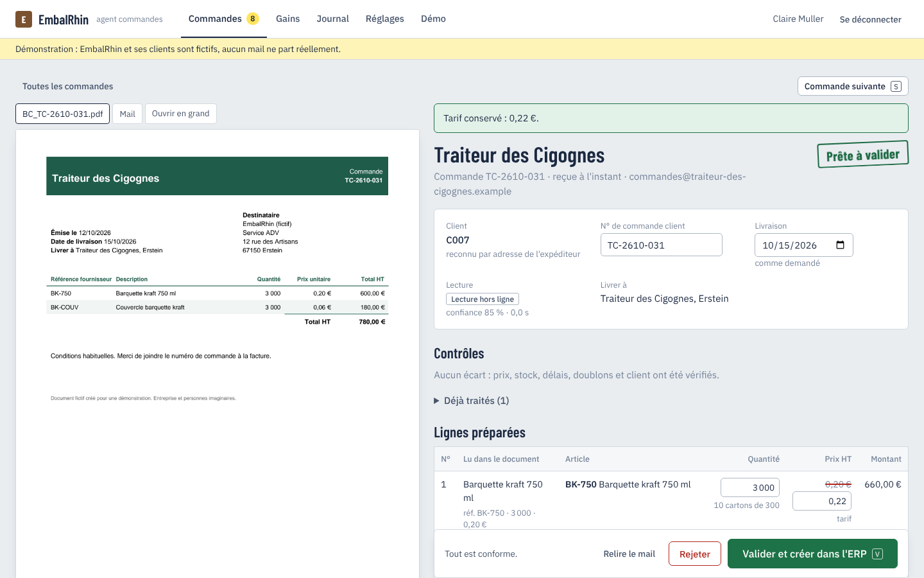The width and height of the screenshot is (924, 578).
Task: Click the client code C007
Action: tap(458, 240)
